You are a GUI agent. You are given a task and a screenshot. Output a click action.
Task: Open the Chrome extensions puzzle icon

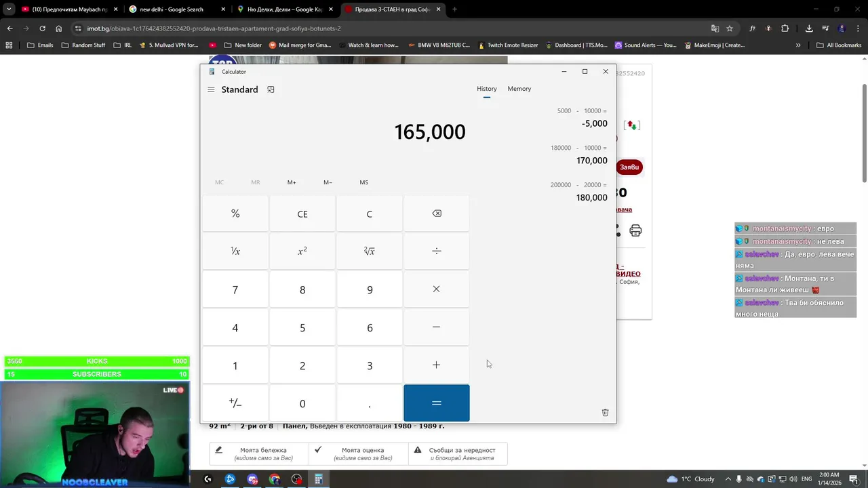(x=785, y=28)
